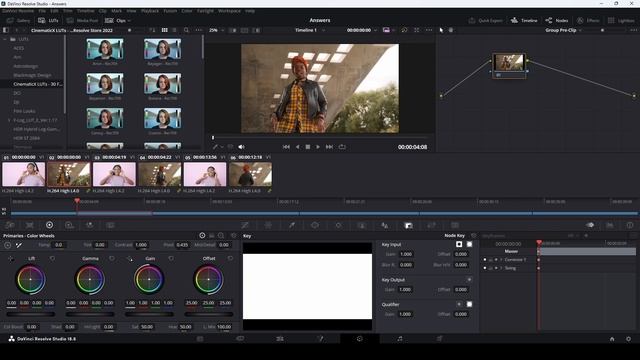Viewport: 640px width, 360px height.
Task: Toggle the Timeline panel button
Action: pyautogui.click(x=524, y=20)
